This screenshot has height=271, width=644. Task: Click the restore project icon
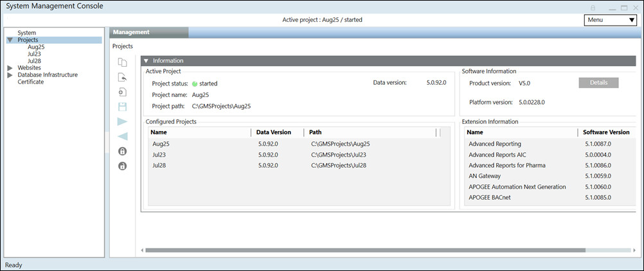[122, 77]
